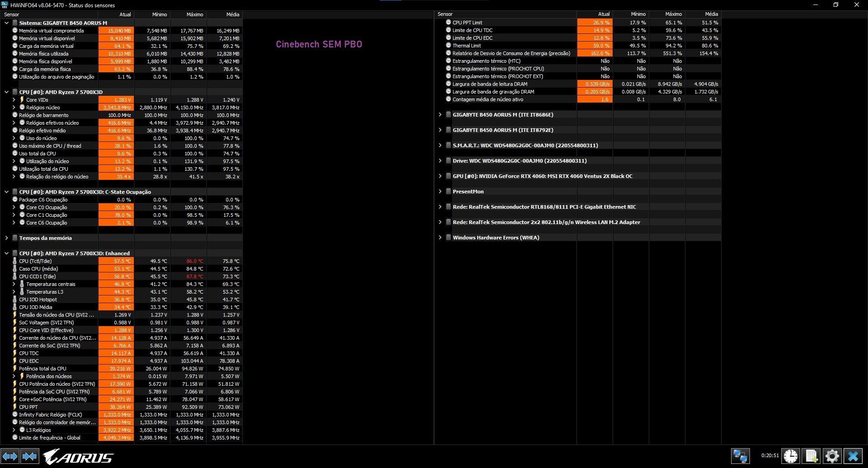Expand the GPU NVIDIA GeForce RTX 4060 group

(440, 176)
